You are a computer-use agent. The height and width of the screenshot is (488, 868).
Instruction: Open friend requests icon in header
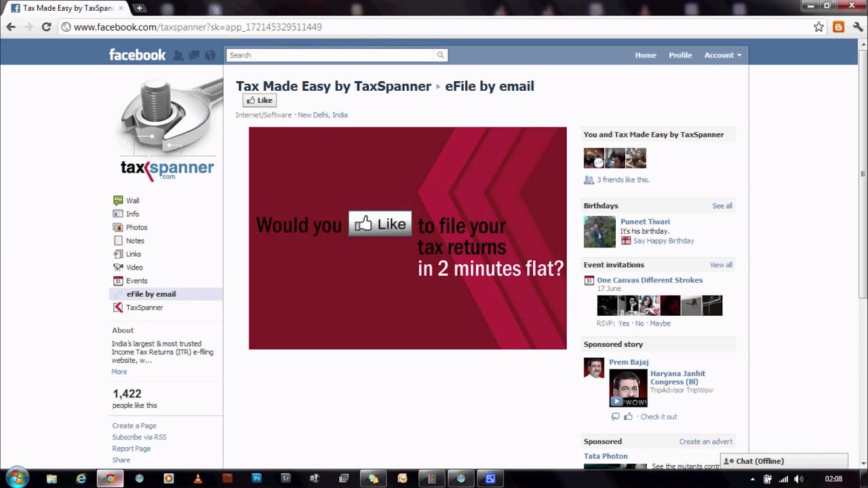(178, 55)
